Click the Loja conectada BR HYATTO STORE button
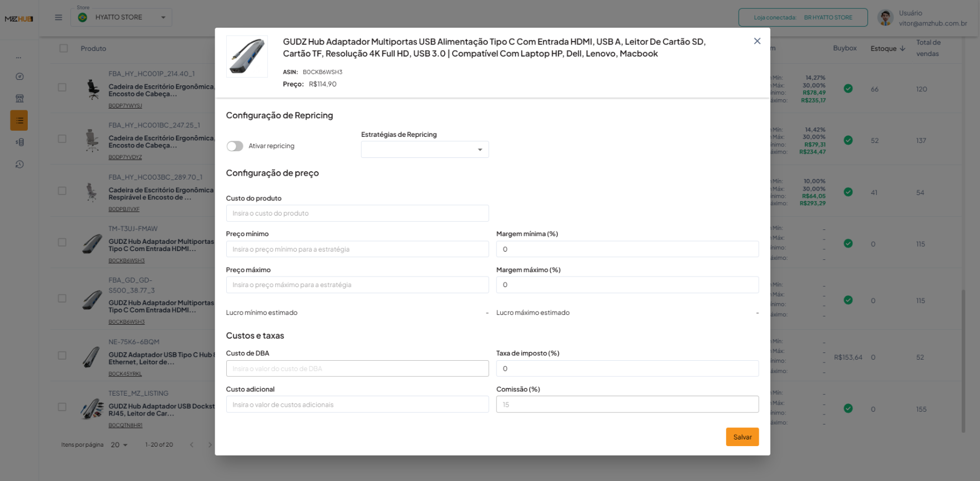This screenshot has width=980, height=481. click(x=803, y=17)
